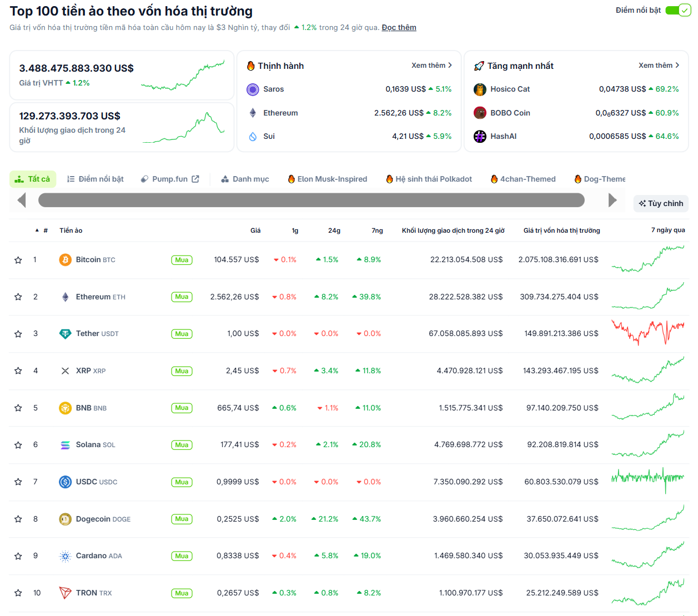698x616 pixels.
Task: Star Tether to add to watchlist
Action: pos(18,334)
